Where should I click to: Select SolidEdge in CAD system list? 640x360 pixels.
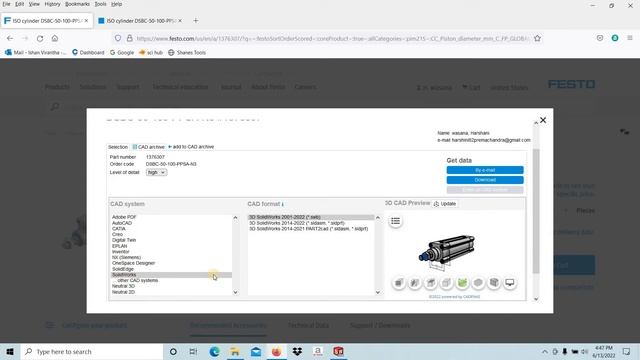[x=122, y=269]
